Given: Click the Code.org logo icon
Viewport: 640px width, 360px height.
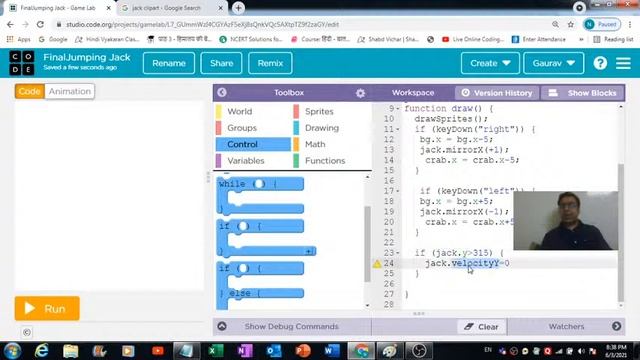Looking at the screenshot, I should pyautogui.click(x=22, y=63).
